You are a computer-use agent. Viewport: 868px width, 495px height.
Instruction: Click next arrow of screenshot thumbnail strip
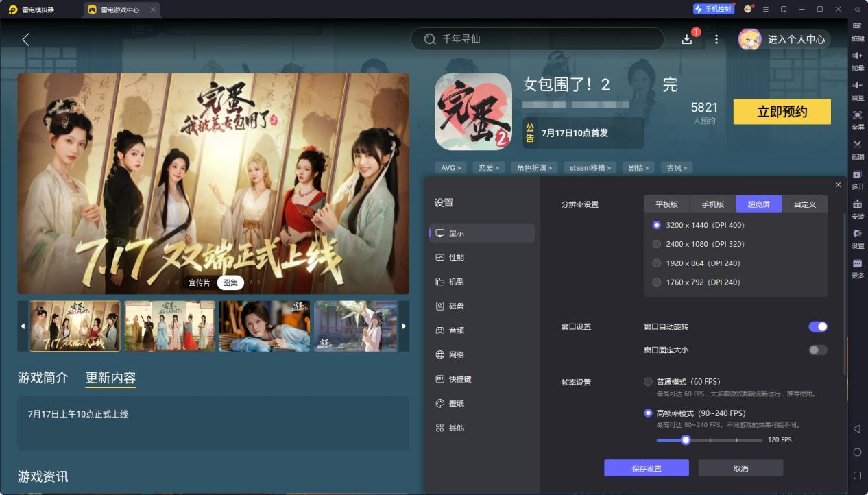pos(404,326)
